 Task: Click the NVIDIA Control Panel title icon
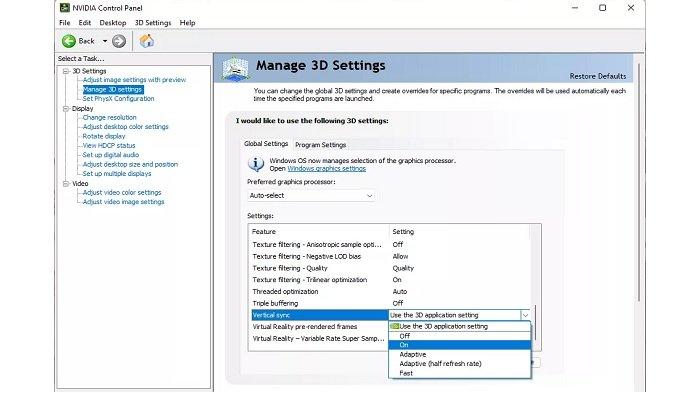click(x=65, y=8)
